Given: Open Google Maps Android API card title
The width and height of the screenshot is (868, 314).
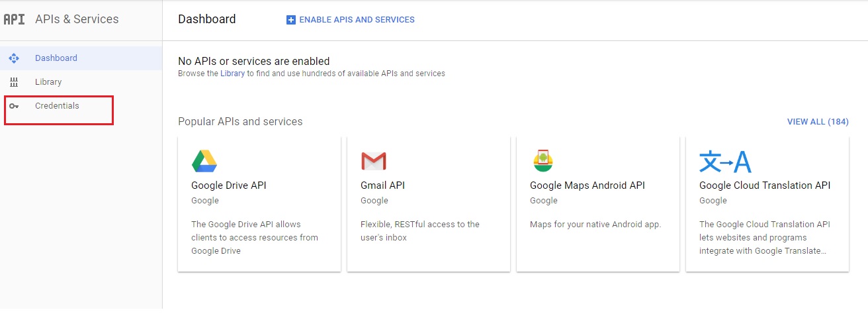Looking at the screenshot, I should pos(587,185).
